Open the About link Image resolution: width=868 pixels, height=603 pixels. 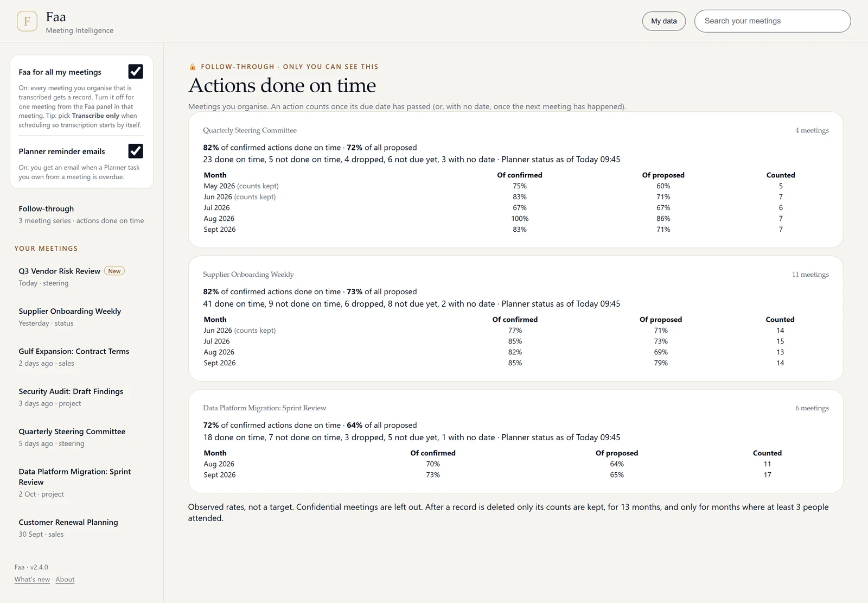(x=65, y=580)
